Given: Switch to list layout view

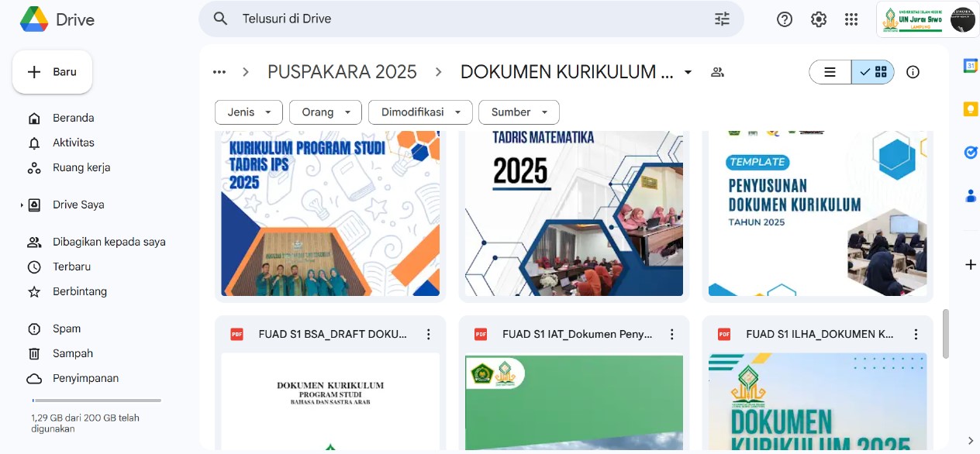Looking at the screenshot, I should click(x=830, y=72).
